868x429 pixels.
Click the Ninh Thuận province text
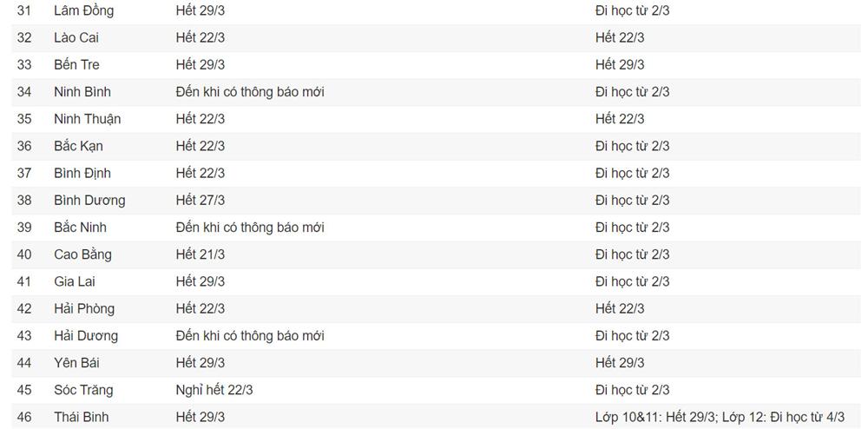coord(87,119)
